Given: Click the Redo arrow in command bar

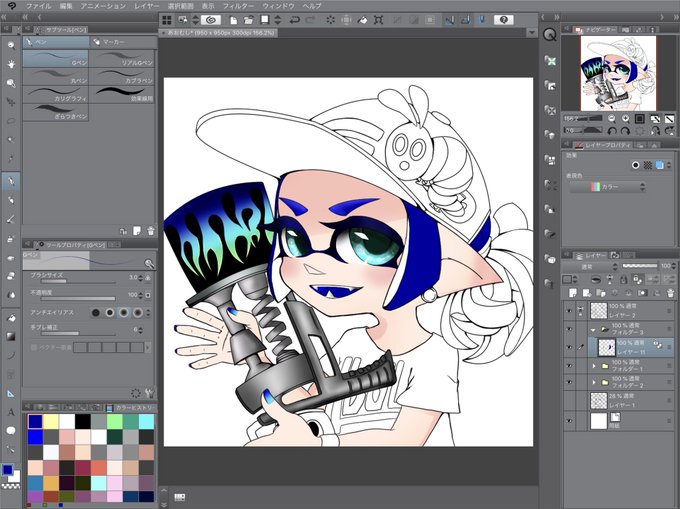Looking at the screenshot, I should pyautogui.click(x=311, y=20).
